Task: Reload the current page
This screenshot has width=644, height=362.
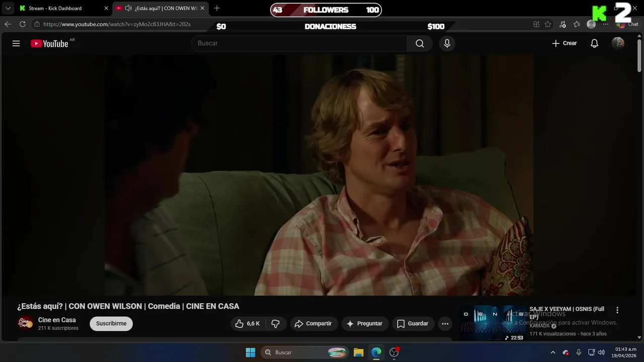Action: click(x=23, y=24)
